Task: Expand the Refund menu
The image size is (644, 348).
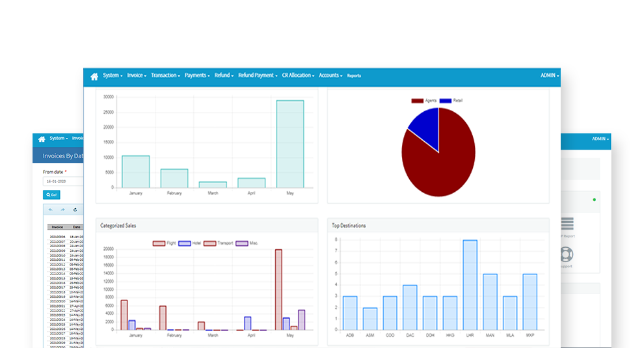Action: pos(224,75)
